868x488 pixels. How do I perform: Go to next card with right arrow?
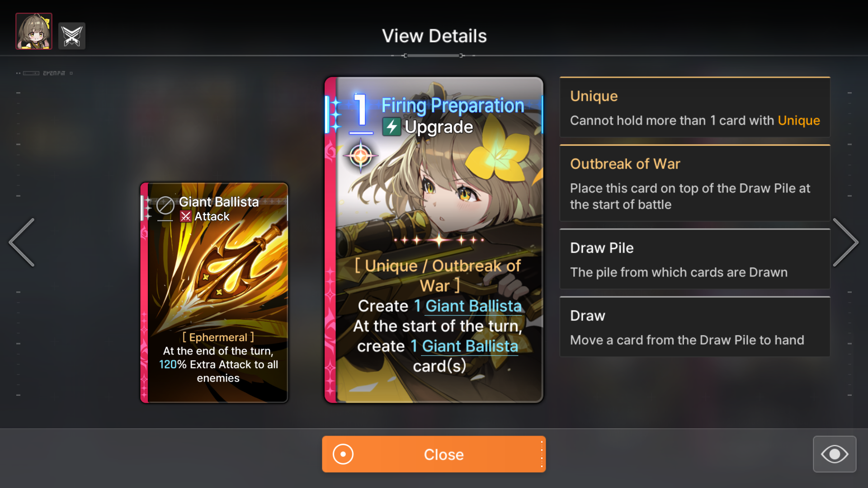[845, 243]
